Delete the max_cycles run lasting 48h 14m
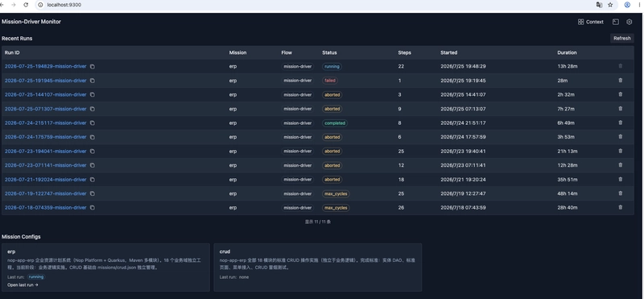644x299 pixels. 620,193
